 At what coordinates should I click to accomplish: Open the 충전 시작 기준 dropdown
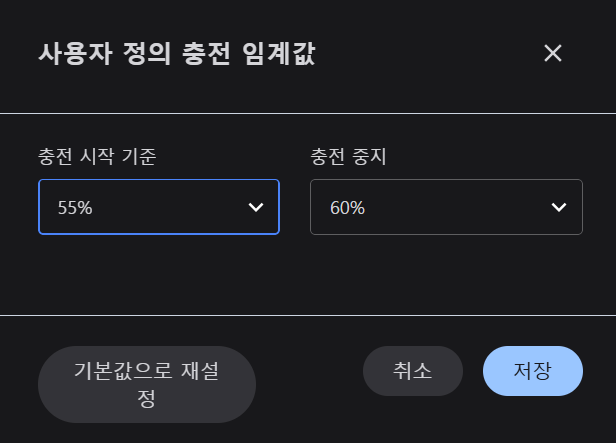158,207
